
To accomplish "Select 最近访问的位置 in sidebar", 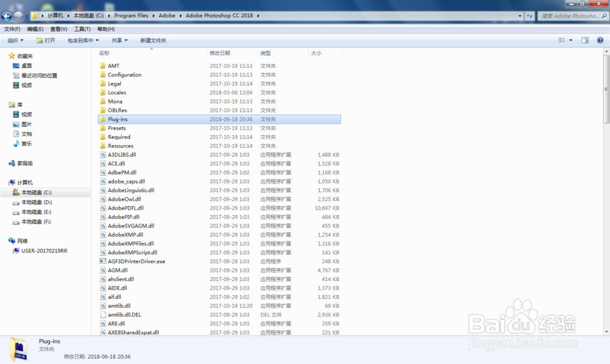I will point(39,76).
